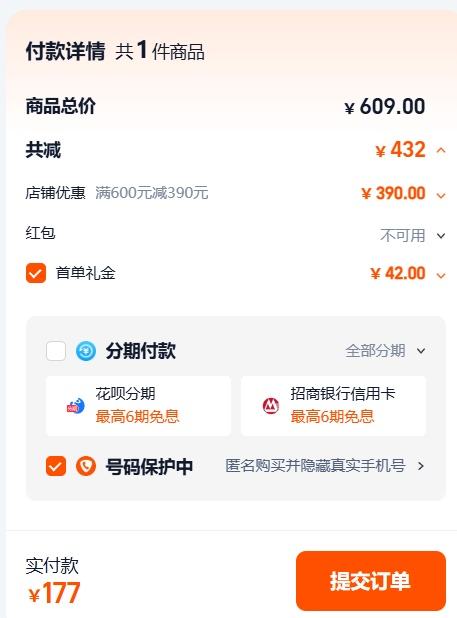457x618 pixels.
Task: Uncheck the 首单礼金 checkbox
Action: pyautogui.click(x=36, y=273)
